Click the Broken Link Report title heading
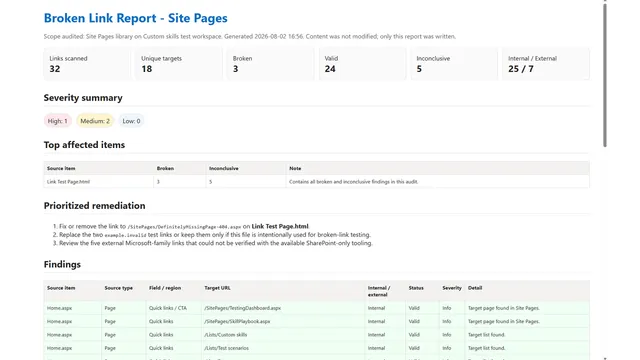 tap(136, 18)
